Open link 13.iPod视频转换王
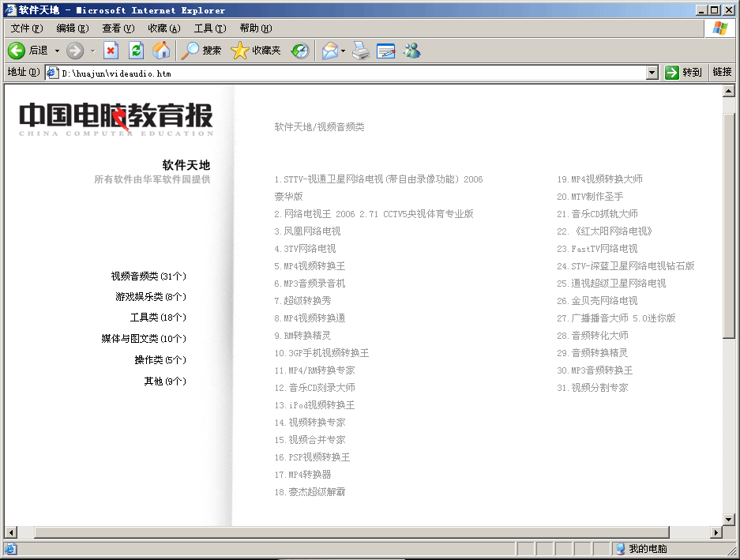 point(315,406)
